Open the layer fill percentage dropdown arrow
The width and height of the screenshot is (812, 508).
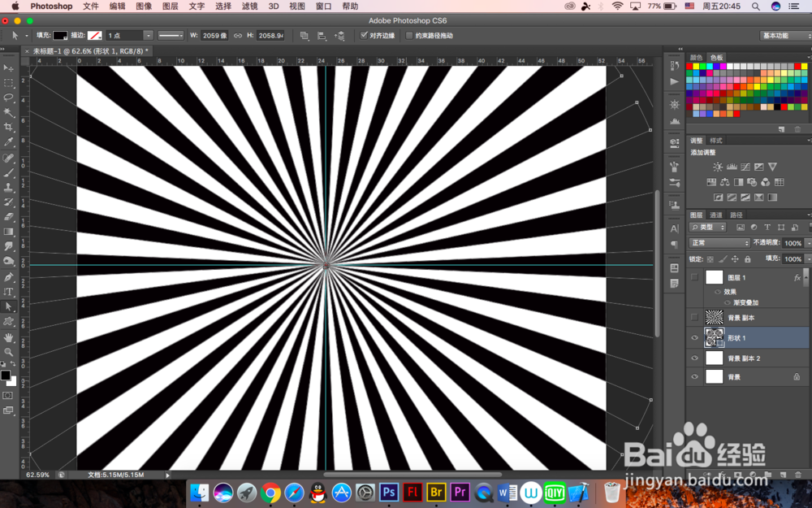809,259
